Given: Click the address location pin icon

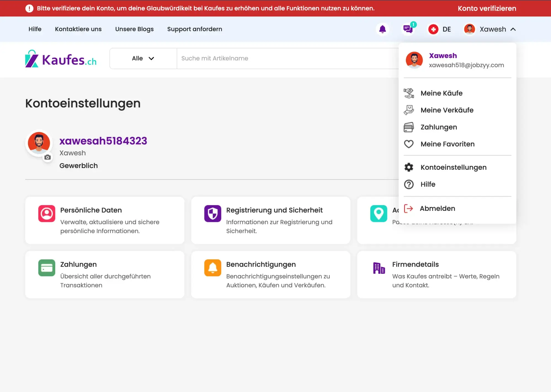Looking at the screenshot, I should (x=379, y=213).
